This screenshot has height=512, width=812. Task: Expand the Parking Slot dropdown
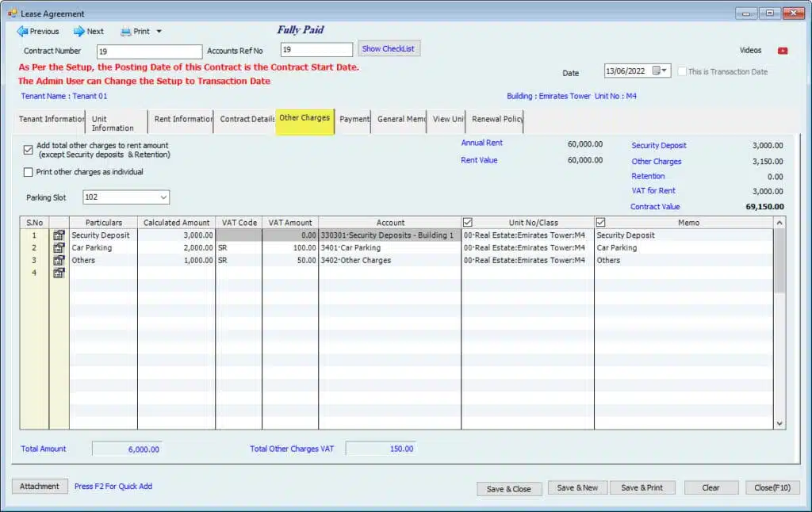(163, 197)
